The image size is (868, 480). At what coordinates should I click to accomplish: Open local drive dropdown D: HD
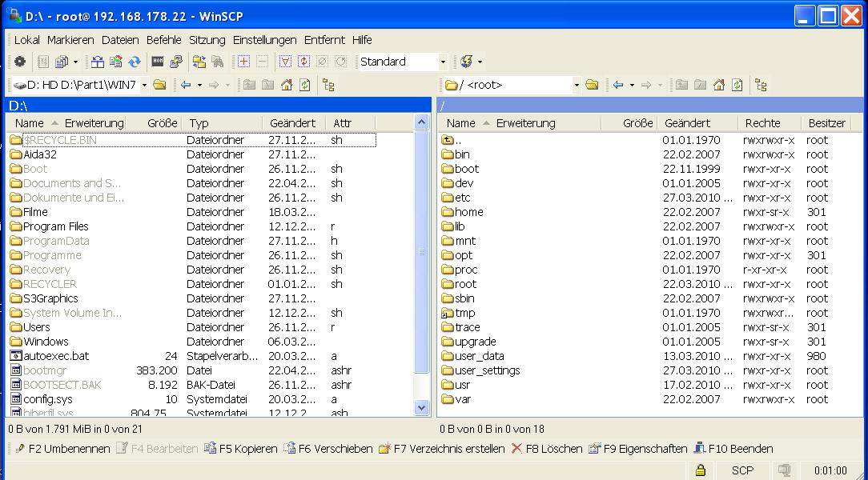click(144, 85)
